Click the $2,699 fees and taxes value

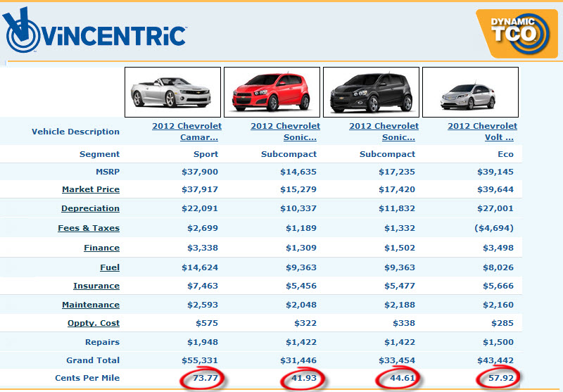(203, 228)
